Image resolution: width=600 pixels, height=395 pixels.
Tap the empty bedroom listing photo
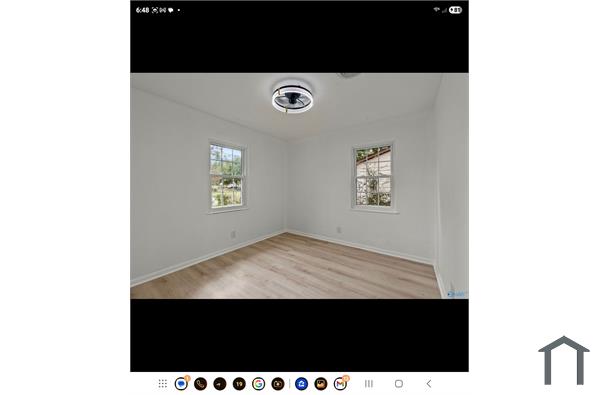299,186
